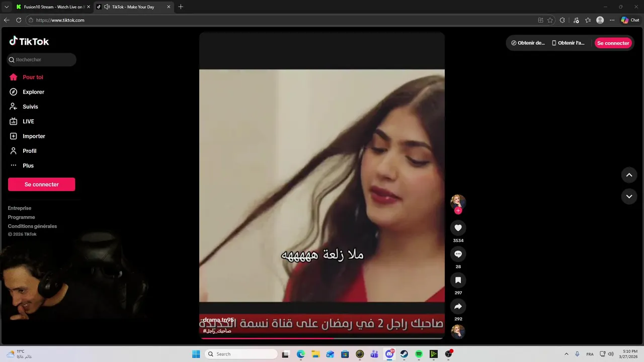Open the tab actions dropdown

tap(6, 7)
